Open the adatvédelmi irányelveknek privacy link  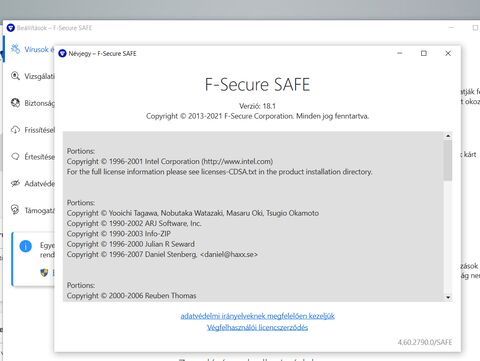(x=257, y=316)
